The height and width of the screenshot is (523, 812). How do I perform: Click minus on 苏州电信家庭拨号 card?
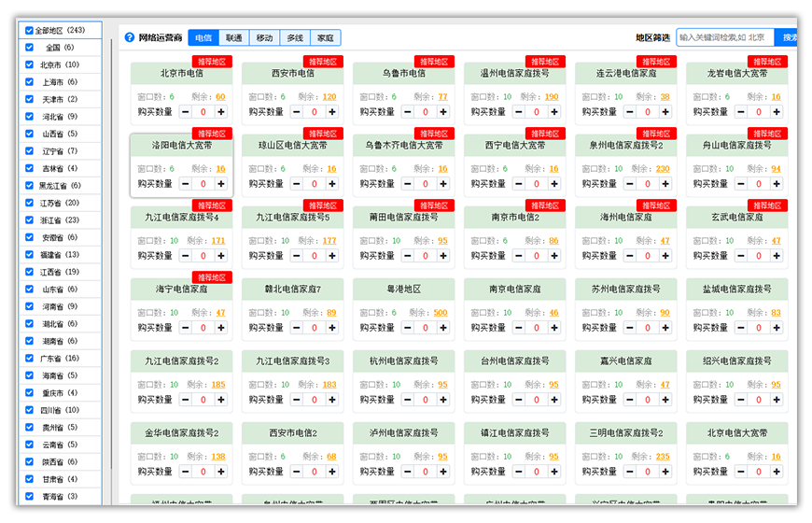coord(630,328)
